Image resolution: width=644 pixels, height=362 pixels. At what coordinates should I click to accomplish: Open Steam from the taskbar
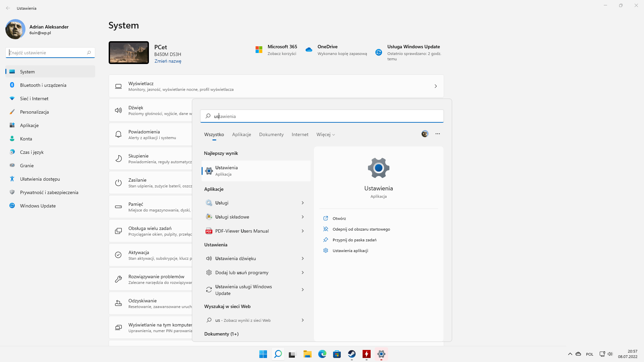pyautogui.click(x=352, y=354)
